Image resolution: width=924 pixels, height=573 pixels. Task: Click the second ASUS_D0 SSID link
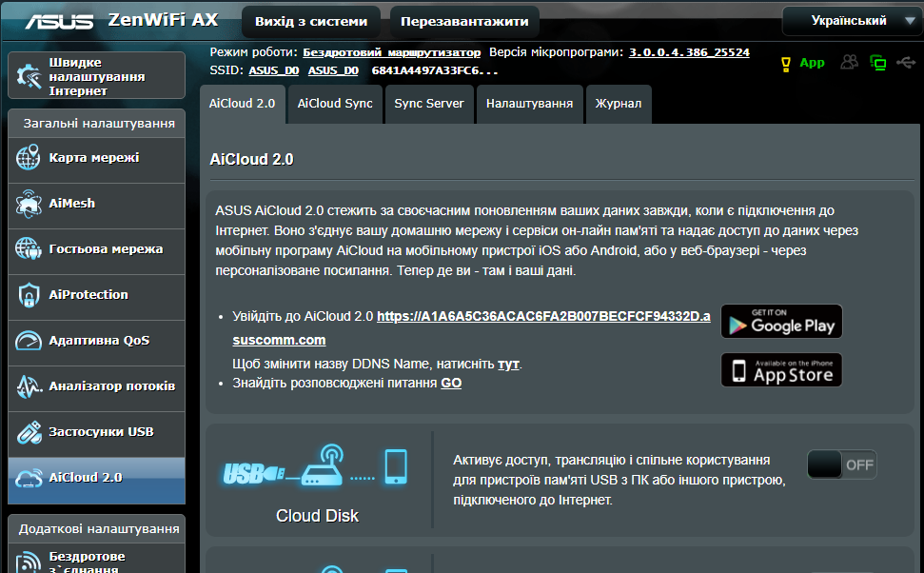334,70
